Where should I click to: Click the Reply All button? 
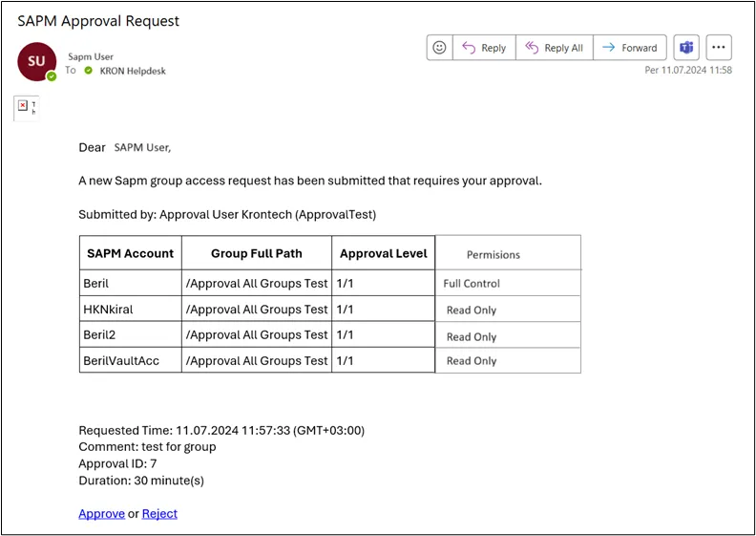click(555, 47)
